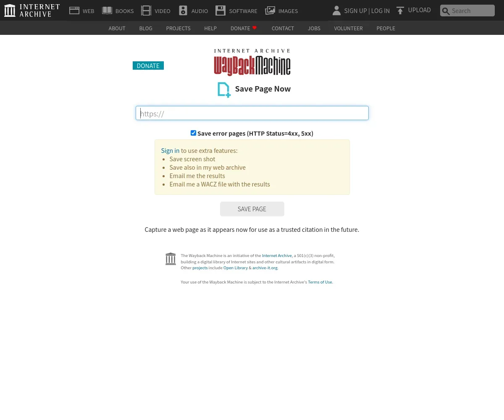Open the SOFTWARE menu label

pos(243,11)
